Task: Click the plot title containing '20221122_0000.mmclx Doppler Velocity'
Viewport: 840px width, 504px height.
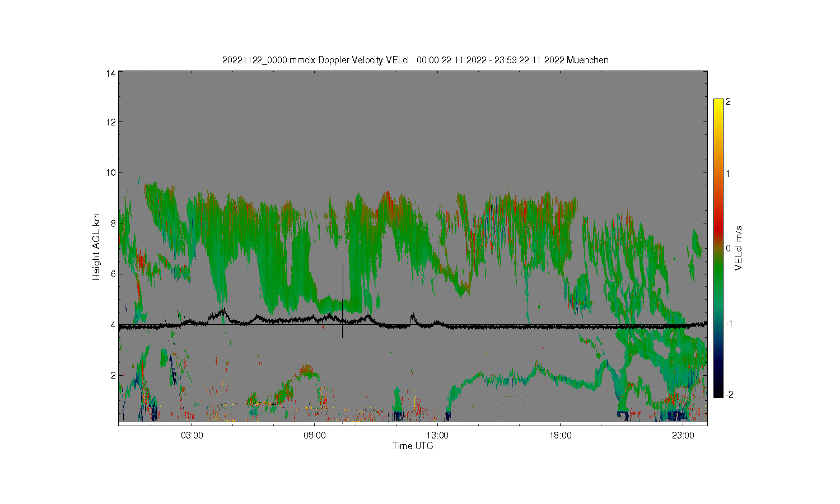Action: coord(415,60)
